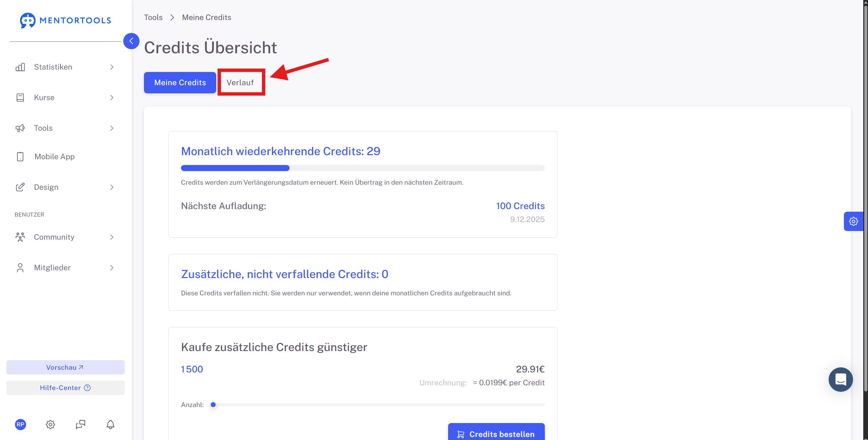Expand the Mitglieder menu chevron
Viewport: 868px width, 440px height.
click(112, 268)
